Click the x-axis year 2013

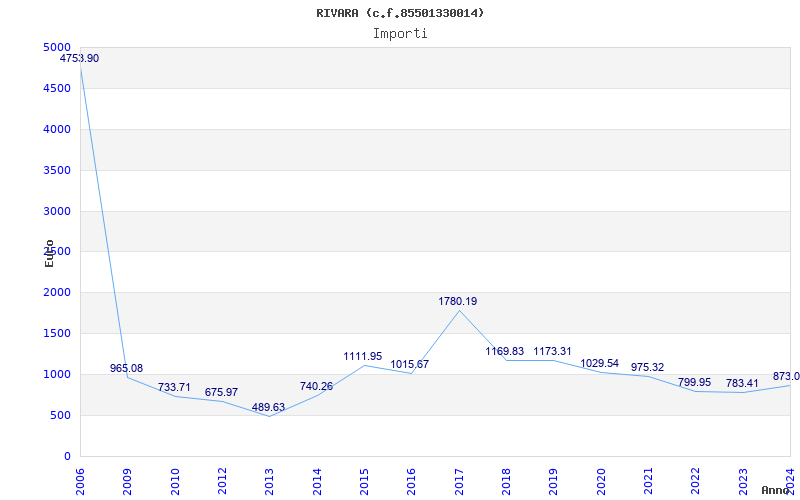coord(269,481)
